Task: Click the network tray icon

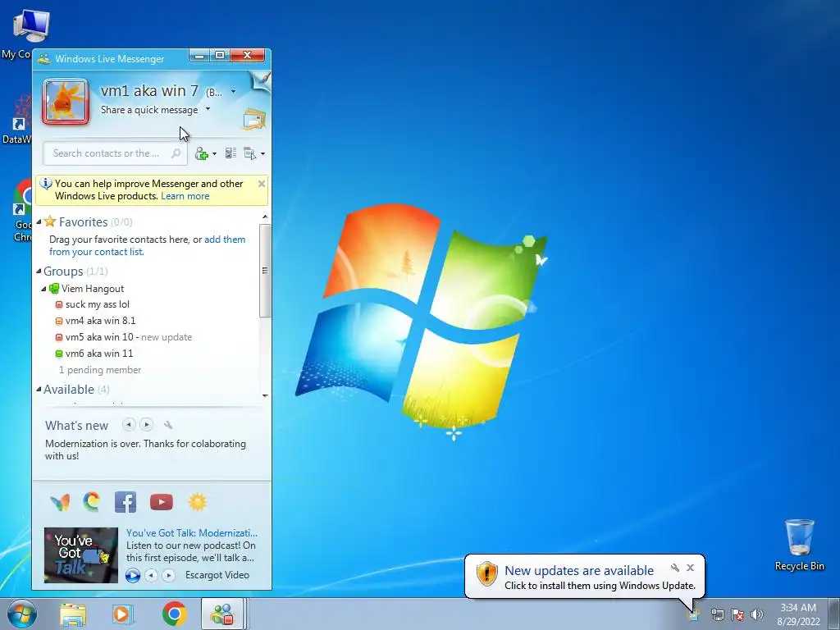Action: (x=717, y=614)
